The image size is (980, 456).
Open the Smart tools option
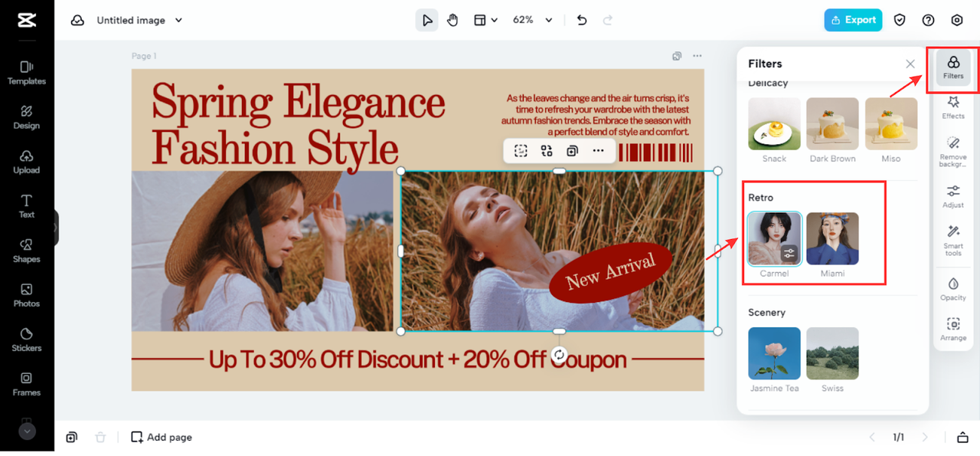pos(953,241)
